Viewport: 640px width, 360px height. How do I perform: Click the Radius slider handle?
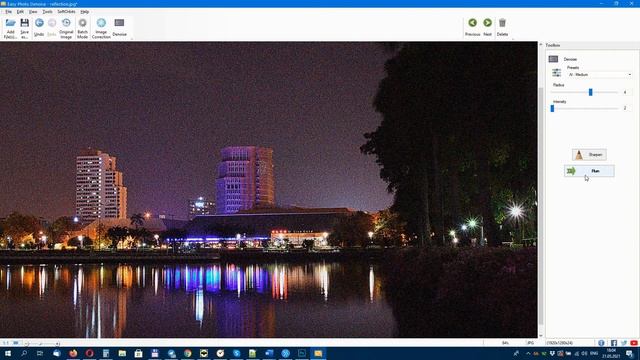click(x=590, y=92)
